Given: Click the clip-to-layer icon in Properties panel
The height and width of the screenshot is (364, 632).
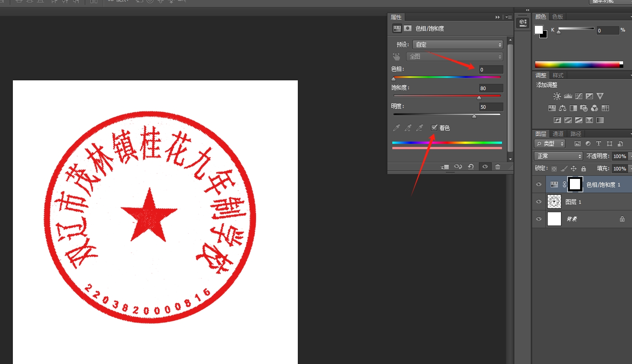Looking at the screenshot, I should 445,166.
